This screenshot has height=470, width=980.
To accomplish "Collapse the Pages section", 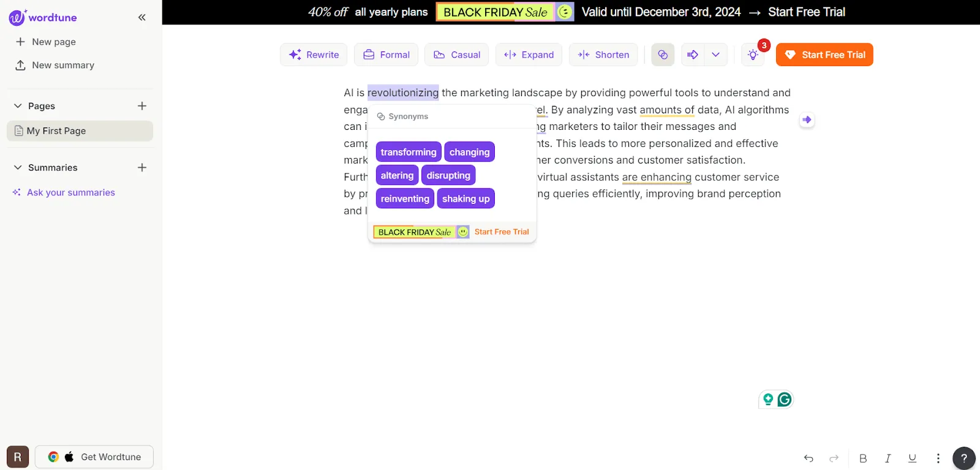I will 18,106.
